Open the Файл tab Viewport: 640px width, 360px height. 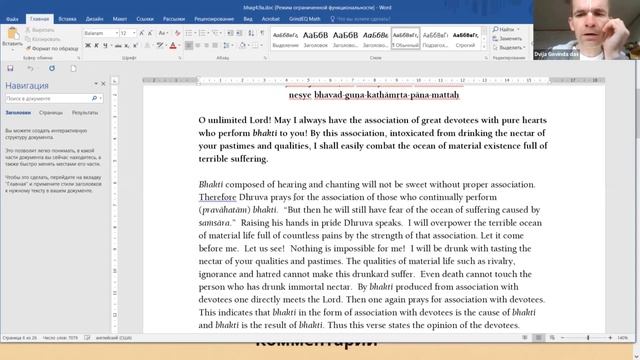pyautogui.click(x=12, y=19)
